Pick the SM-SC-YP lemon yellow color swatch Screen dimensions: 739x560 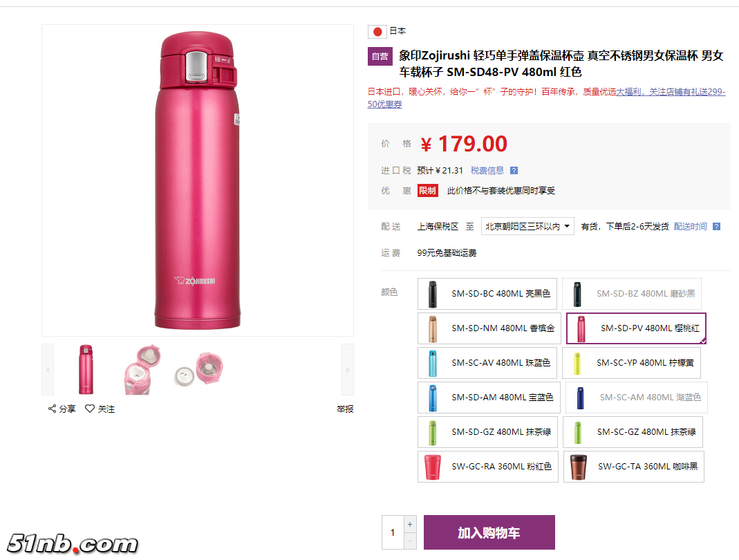pos(632,363)
